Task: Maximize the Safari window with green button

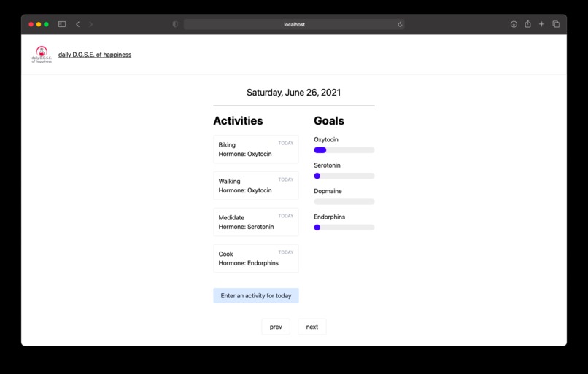Action: click(x=46, y=24)
